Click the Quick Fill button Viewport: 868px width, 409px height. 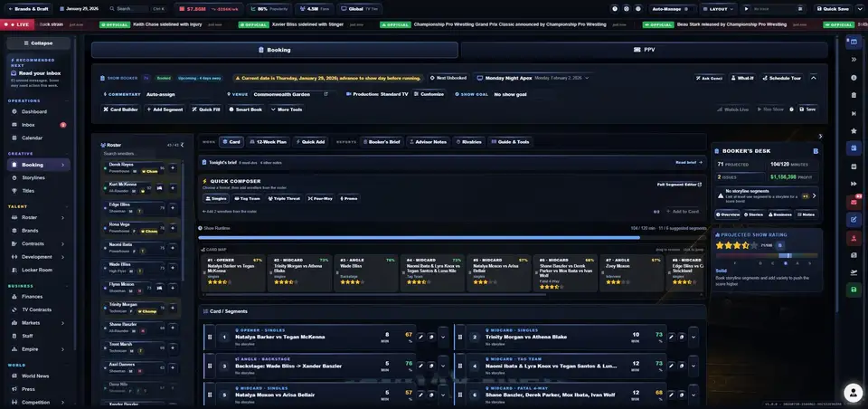206,109
